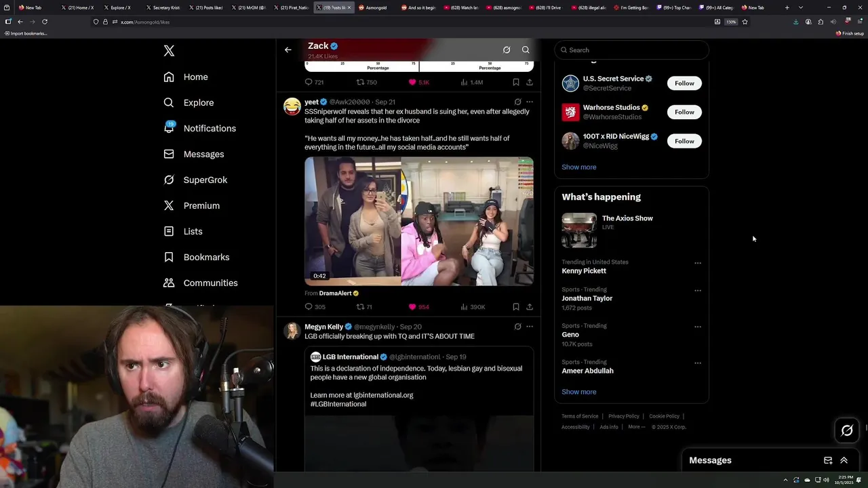Screen dimensions: 868x488
Task: Share the post with 1.4M views
Action: coord(530,82)
